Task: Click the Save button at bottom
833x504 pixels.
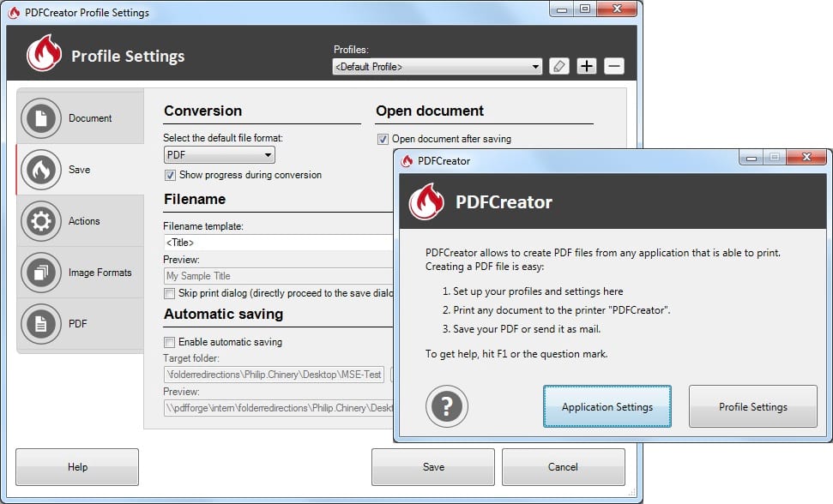Action: pos(433,467)
